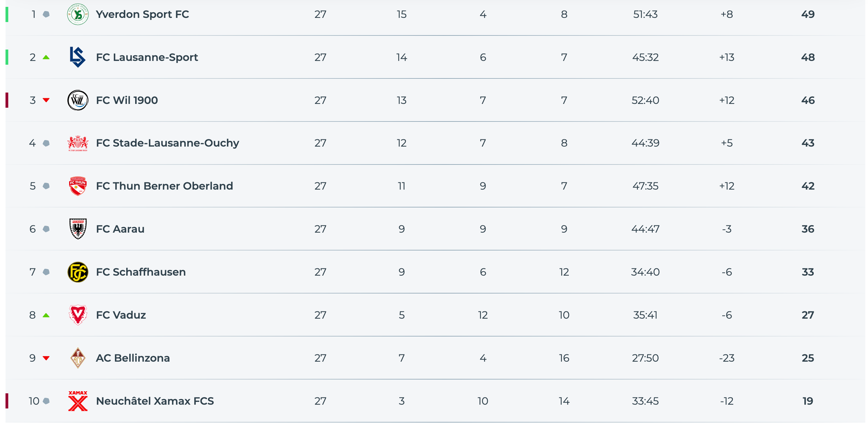
Task: Click the Yverdon Sport FC club logo
Action: pyautogui.click(x=78, y=14)
